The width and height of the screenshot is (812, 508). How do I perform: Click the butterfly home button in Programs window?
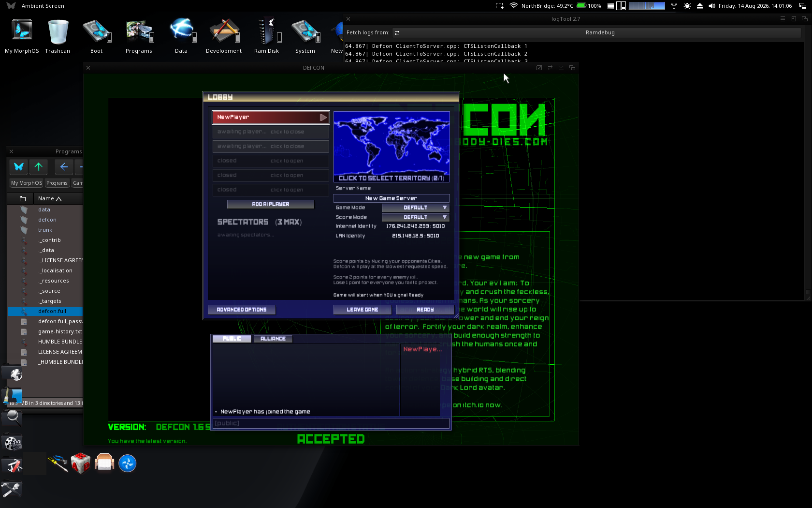(19, 166)
